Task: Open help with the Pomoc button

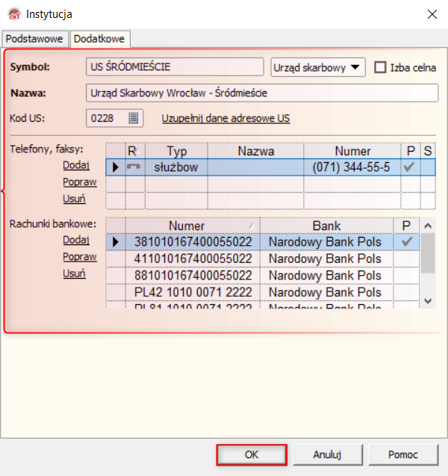Action: click(x=403, y=455)
